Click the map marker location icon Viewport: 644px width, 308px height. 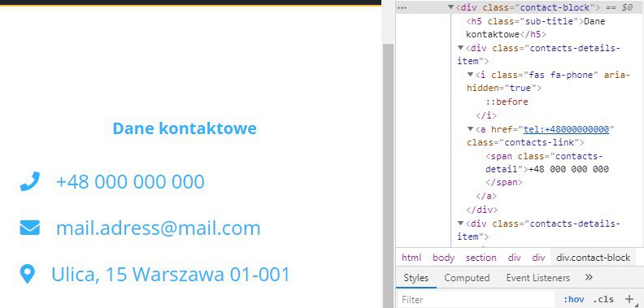[x=27, y=274]
